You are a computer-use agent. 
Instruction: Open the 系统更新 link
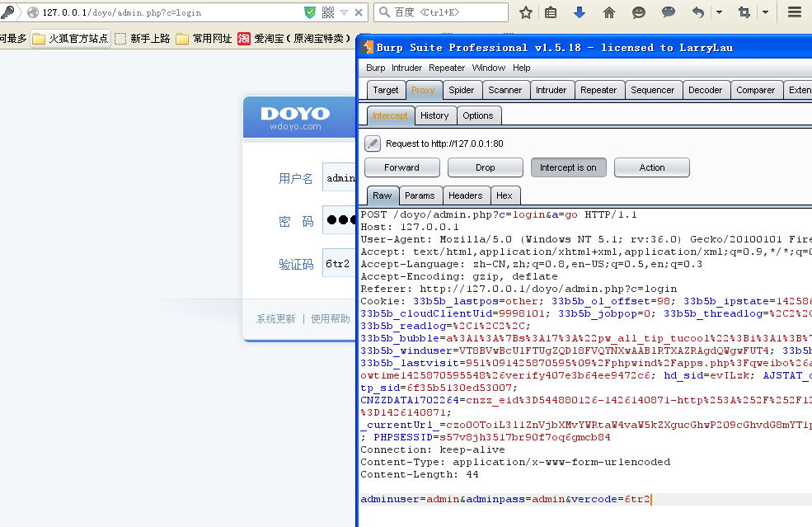point(276,318)
